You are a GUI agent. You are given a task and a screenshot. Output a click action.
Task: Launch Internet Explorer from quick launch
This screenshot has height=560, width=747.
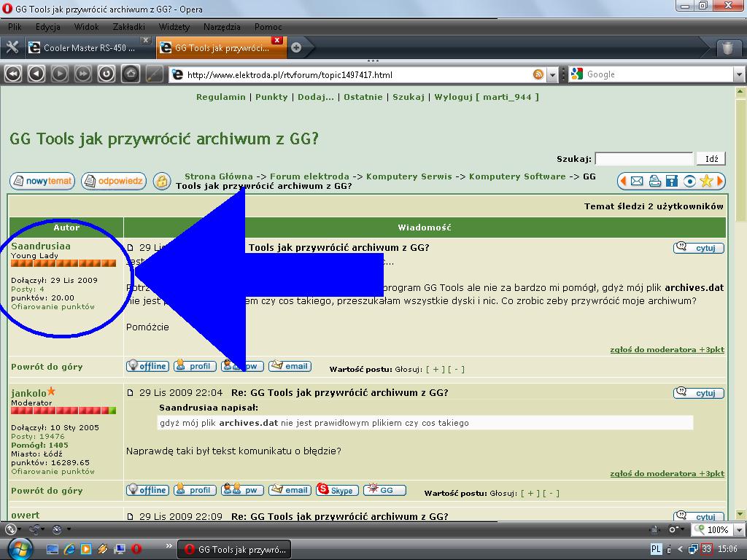coord(69,549)
